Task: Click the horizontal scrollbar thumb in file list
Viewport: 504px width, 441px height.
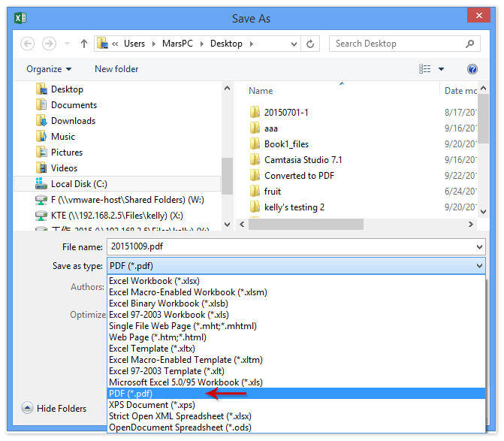Action: (306, 225)
